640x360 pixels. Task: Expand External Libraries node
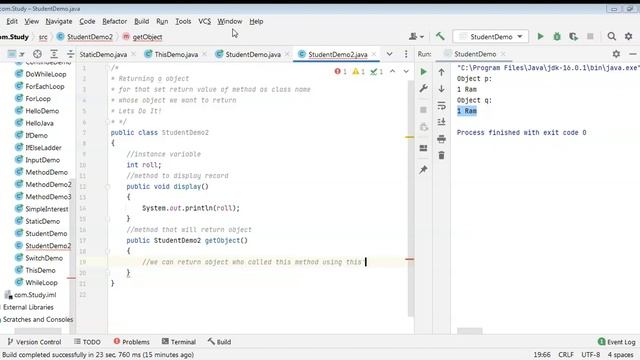tap(28, 307)
